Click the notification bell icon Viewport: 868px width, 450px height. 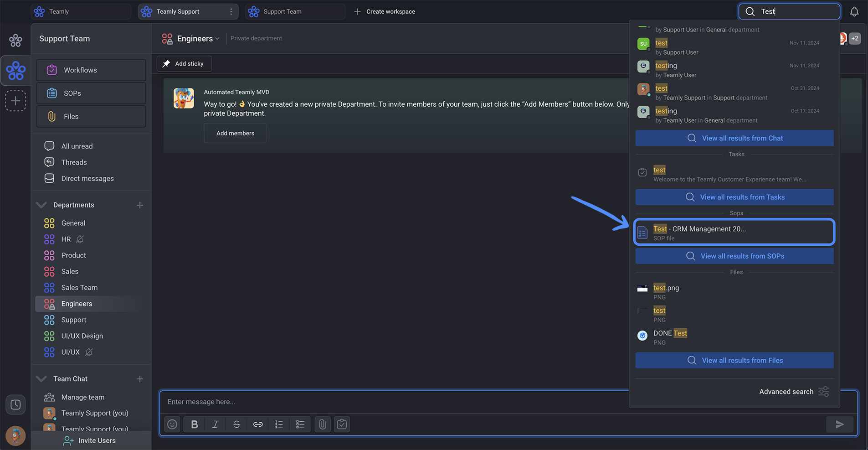[854, 12]
